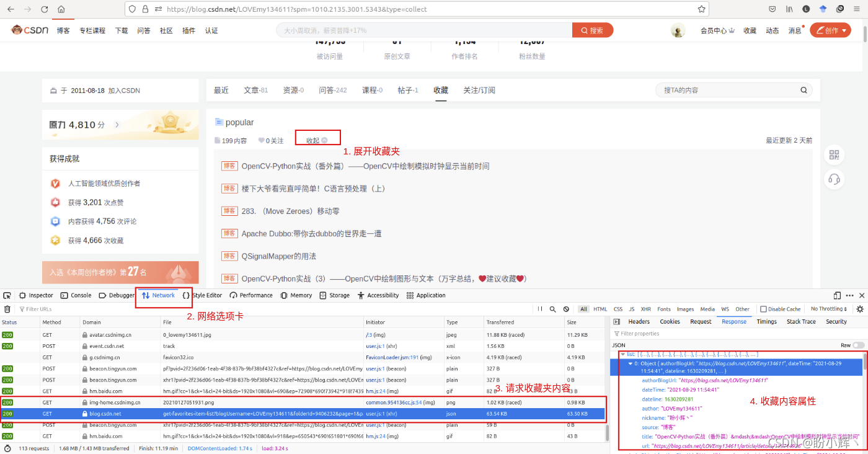Open the No Throttling dropdown
The image size is (868, 454).
click(830, 309)
